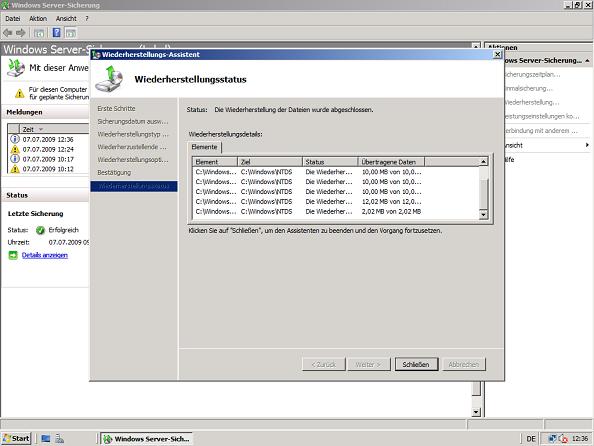Screen dimensions: 594x446
Task: Select the Erste Schritte wizard step
Action: coord(116,108)
